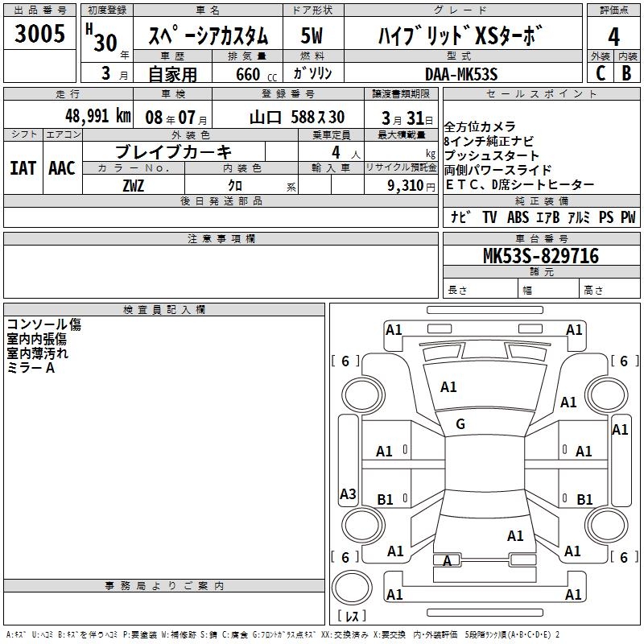Screen dimensions: 644x644
Task: Click the chassis number MK53S-829716
Action: pyautogui.click(x=541, y=256)
